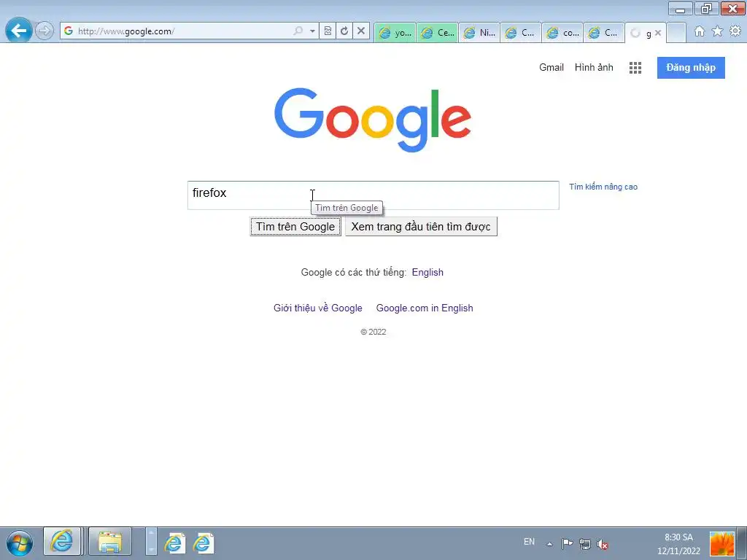Switch to the 'Ni...' tab
The height and width of the screenshot is (560, 747).
[x=479, y=32]
